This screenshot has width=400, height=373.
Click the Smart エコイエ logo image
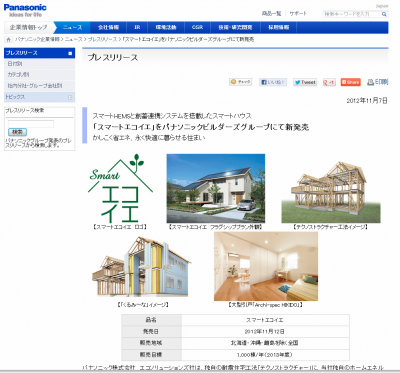pos(120,188)
